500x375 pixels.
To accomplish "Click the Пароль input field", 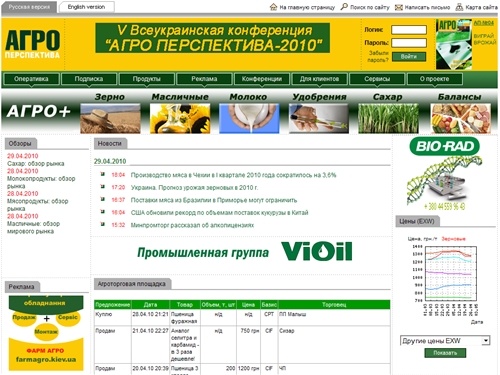I will tap(409, 43).
